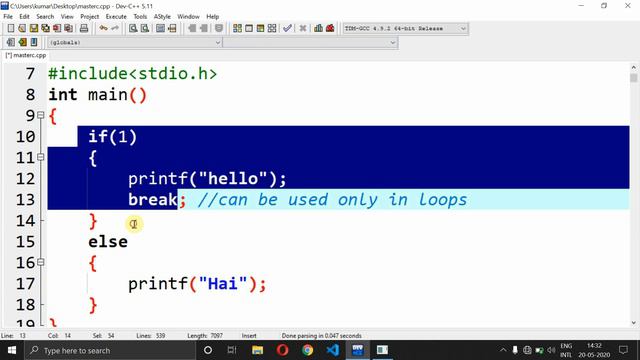Open the View menu
Screen dimensions: 640x360
[67, 17]
